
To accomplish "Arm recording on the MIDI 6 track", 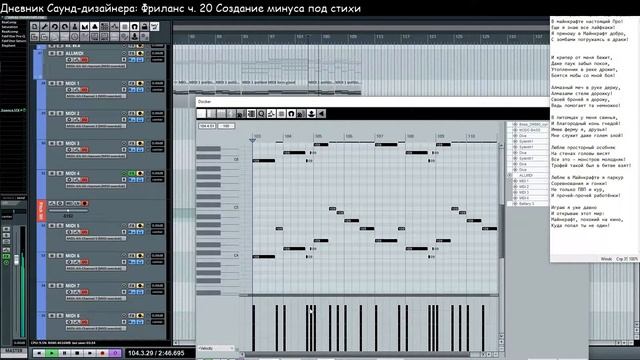I will coord(140,256).
